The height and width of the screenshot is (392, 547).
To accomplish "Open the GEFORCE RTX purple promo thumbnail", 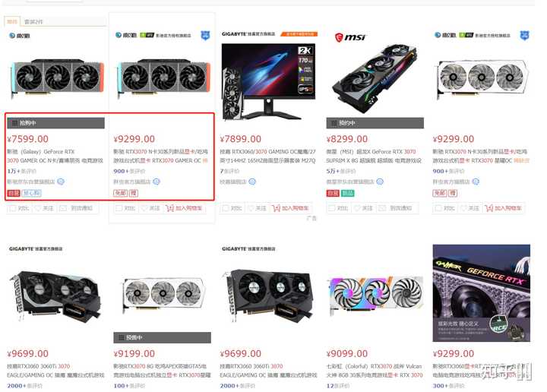I will (x=482, y=293).
